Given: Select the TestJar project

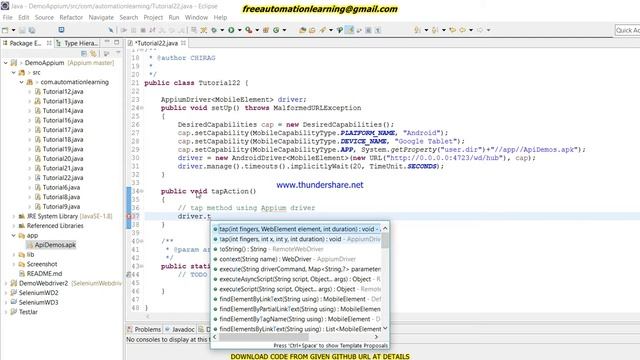Looking at the screenshot, I should [x=28, y=312].
